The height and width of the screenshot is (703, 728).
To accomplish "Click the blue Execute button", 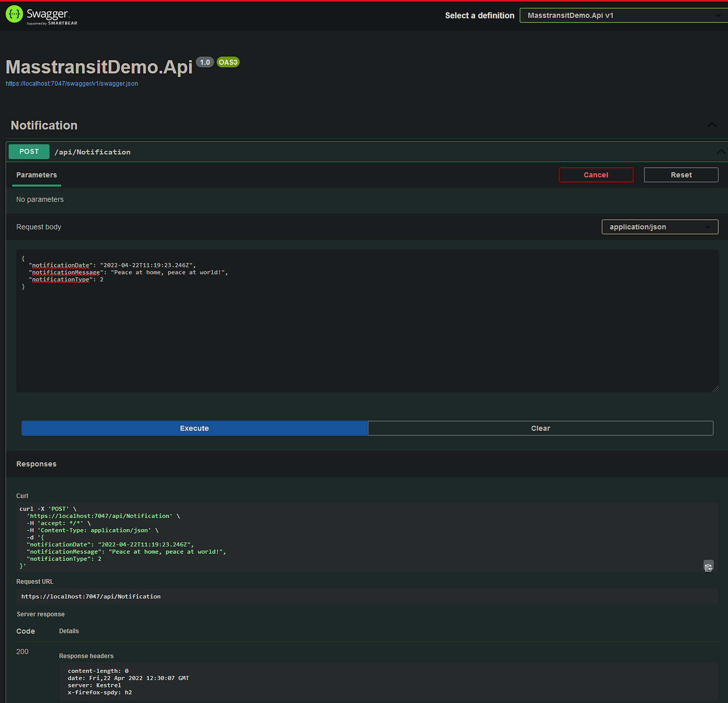I will pos(194,428).
